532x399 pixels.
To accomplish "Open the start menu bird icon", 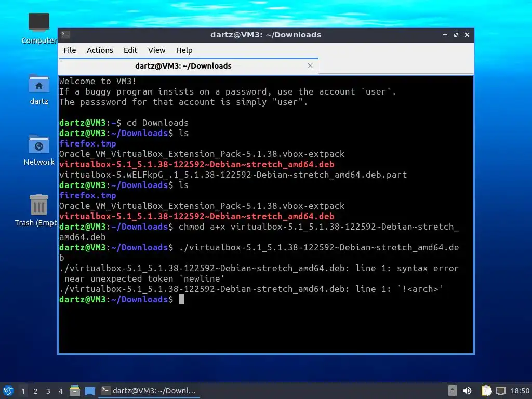I will coord(8,391).
